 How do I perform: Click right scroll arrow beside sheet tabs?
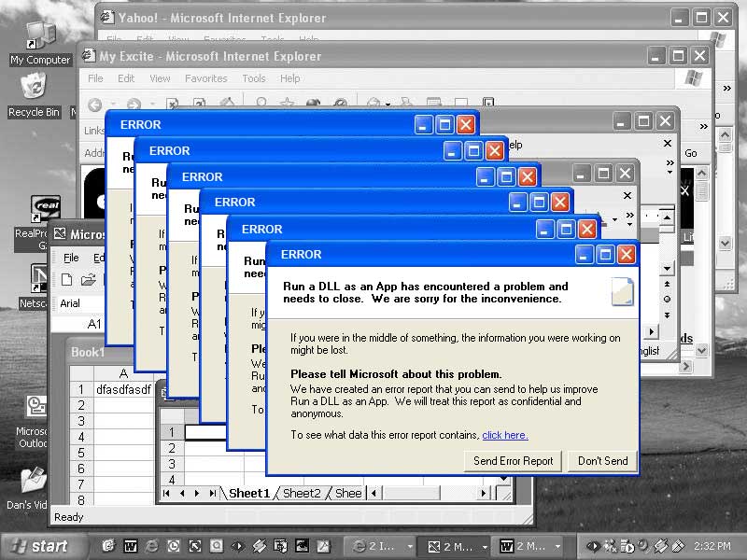484,494
